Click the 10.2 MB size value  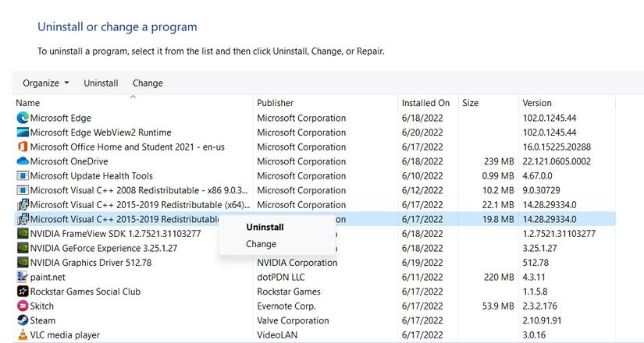[498, 190]
